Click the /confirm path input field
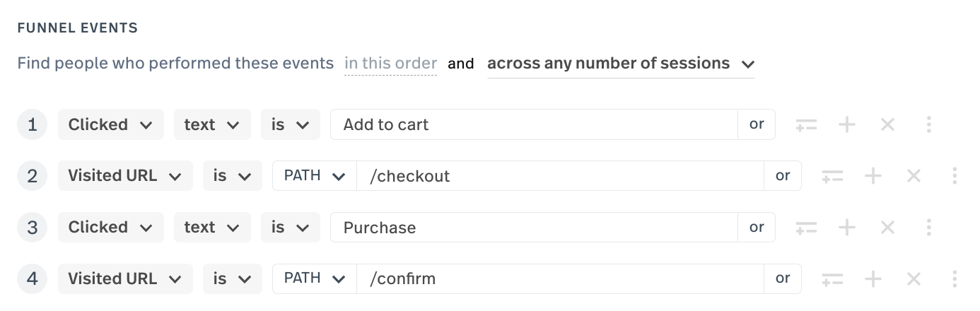 tap(560, 279)
